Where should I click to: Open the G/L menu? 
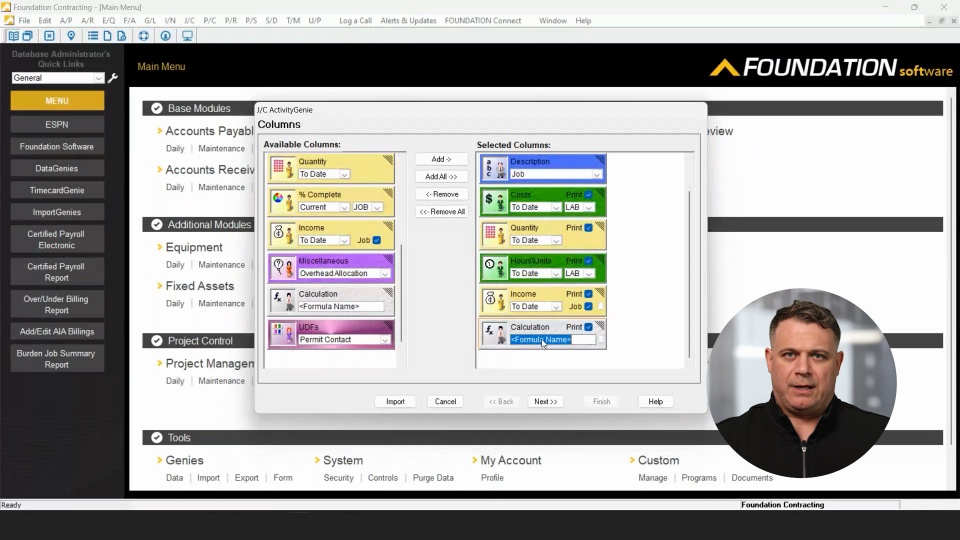150,20
